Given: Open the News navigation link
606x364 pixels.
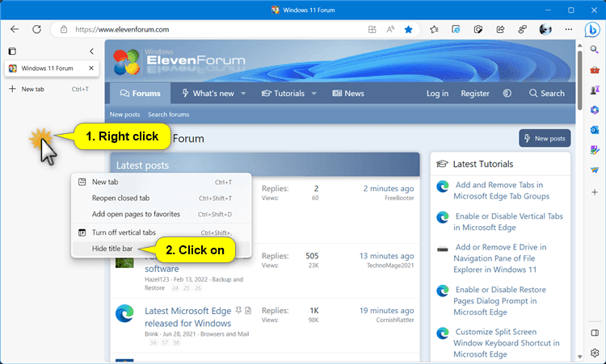Looking at the screenshot, I should [x=348, y=94].
